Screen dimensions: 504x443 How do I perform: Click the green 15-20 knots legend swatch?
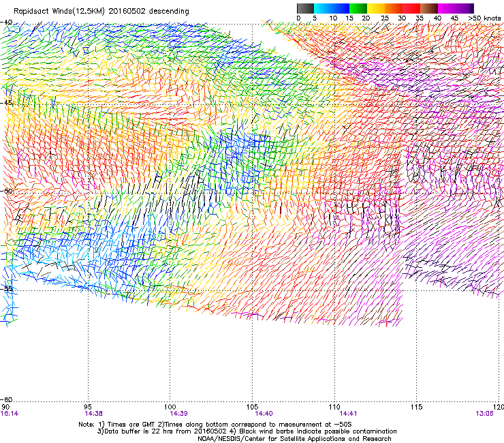pyautogui.click(x=358, y=8)
